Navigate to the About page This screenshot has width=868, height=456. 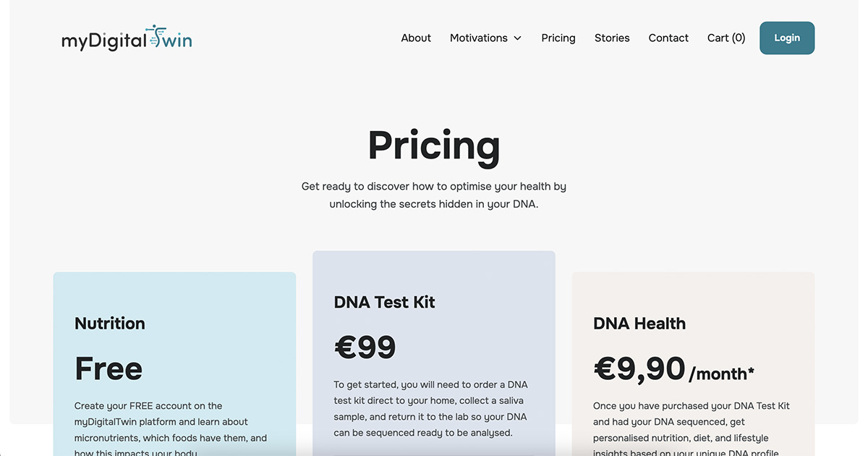(416, 38)
